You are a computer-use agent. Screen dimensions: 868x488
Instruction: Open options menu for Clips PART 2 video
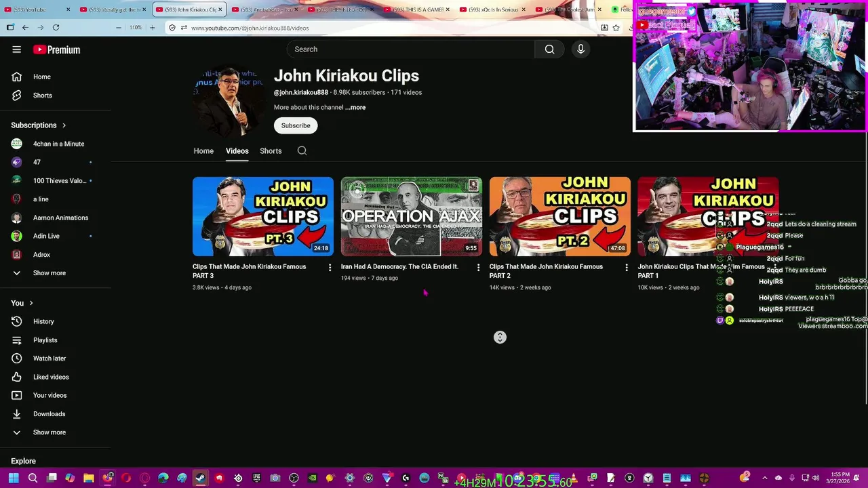(627, 268)
